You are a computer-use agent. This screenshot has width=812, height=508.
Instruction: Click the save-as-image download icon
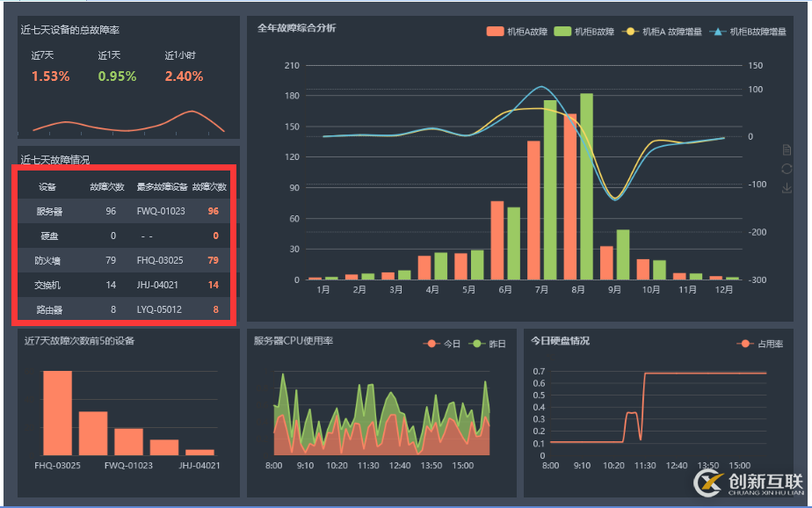click(x=787, y=188)
